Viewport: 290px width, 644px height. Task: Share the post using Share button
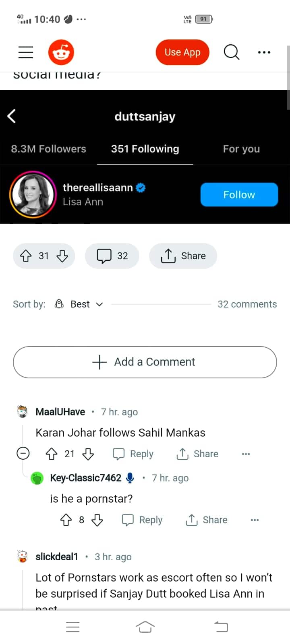[183, 256]
